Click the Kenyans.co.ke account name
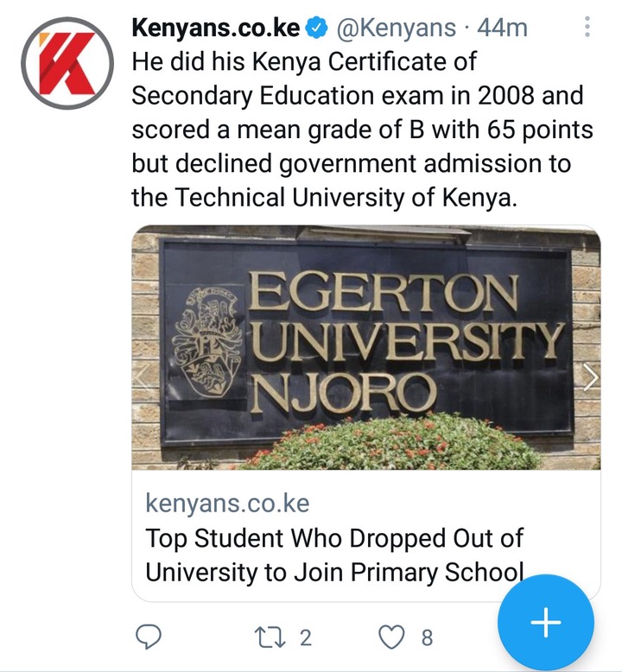The height and width of the screenshot is (672, 622). click(216, 29)
